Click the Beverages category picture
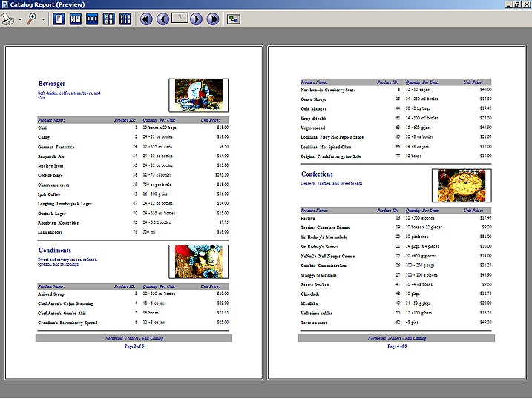The height and width of the screenshot is (399, 532). (198, 95)
